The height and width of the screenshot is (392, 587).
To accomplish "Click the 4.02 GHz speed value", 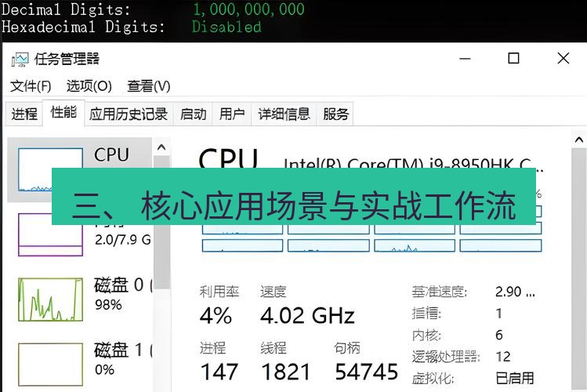I will [x=307, y=316].
